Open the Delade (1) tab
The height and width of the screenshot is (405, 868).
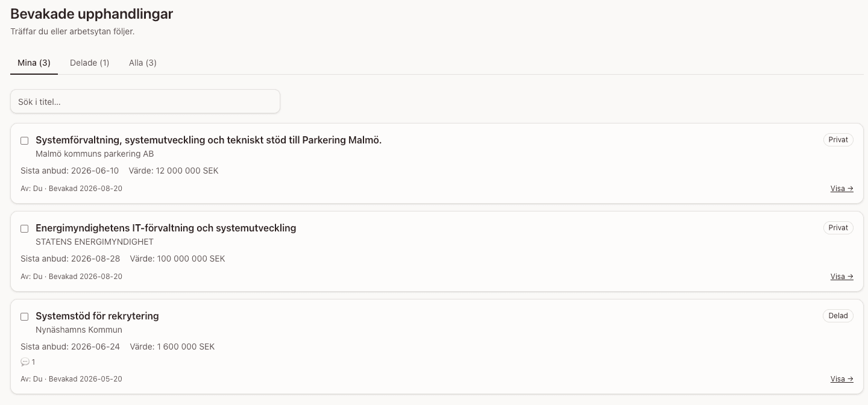pyautogui.click(x=90, y=63)
